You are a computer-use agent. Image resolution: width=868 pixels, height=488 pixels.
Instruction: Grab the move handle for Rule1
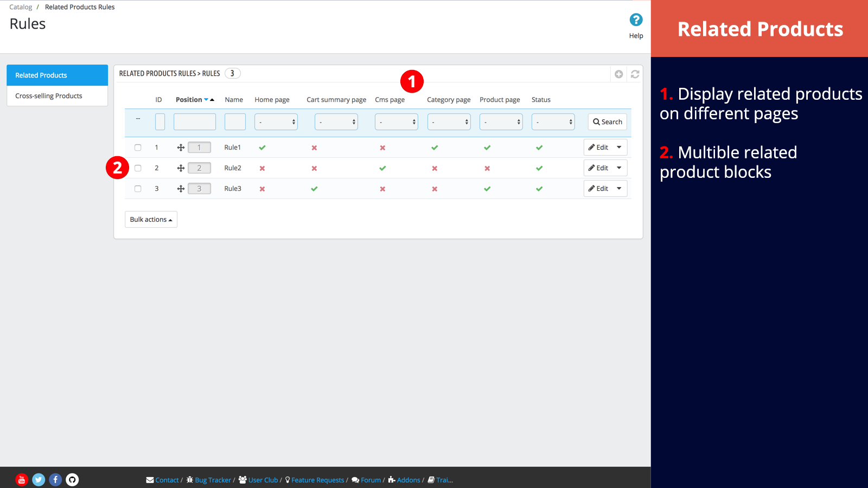[x=181, y=147]
